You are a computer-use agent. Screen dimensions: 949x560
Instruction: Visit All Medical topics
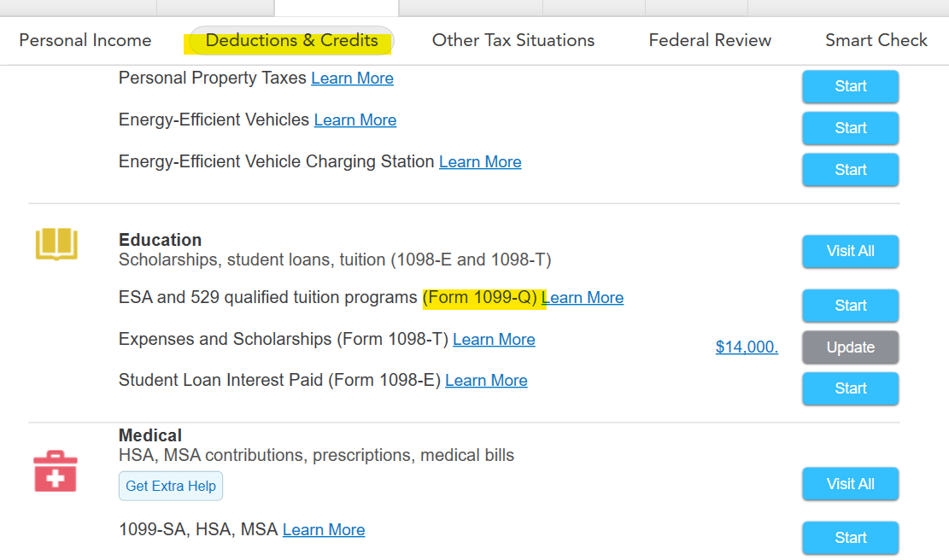pyautogui.click(x=851, y=484)
